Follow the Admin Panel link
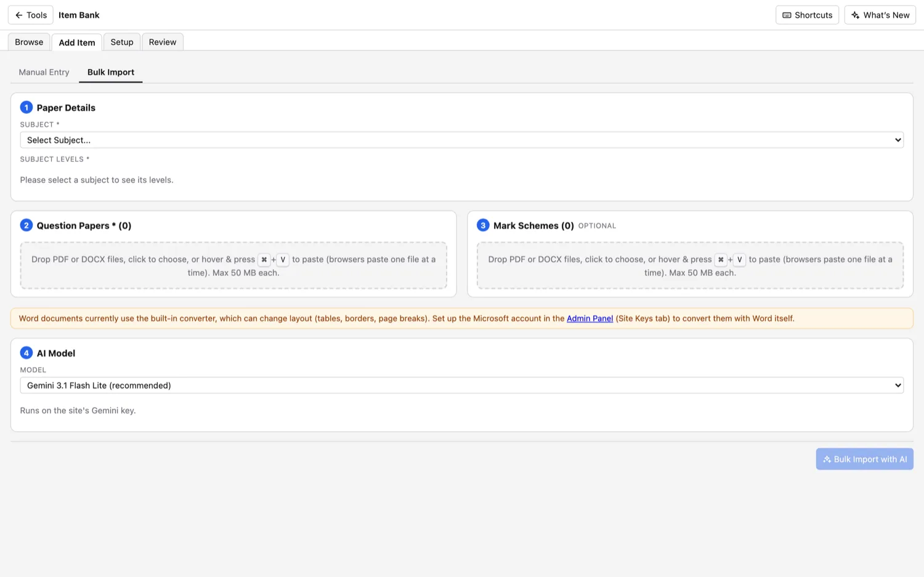The image size is (924, 577). tap(590, 318)
